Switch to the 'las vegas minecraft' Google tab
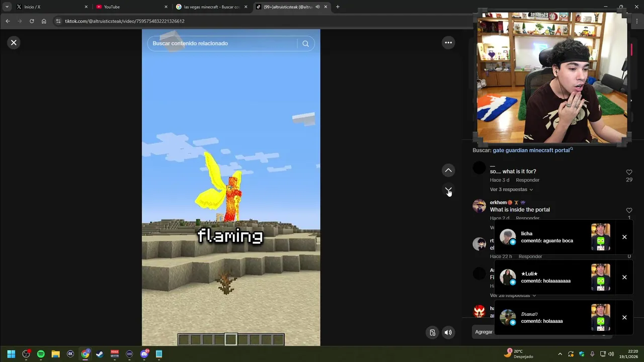Viewport: 644px width, 362px height. coord(211,7)
